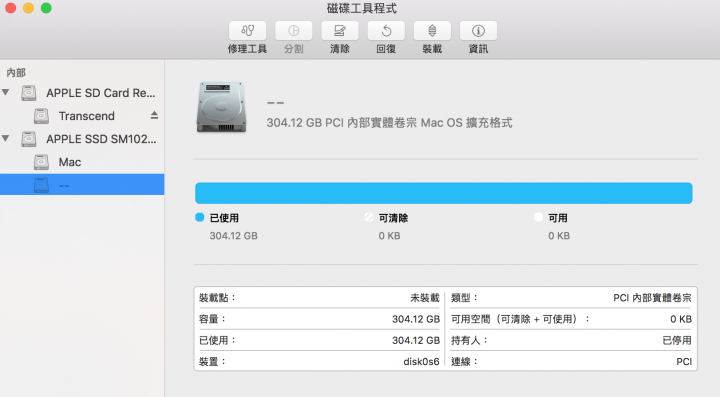720x397 pixels.
Task: Click 304.12 GB value in 已使用 table row
Action: (416, 340)
